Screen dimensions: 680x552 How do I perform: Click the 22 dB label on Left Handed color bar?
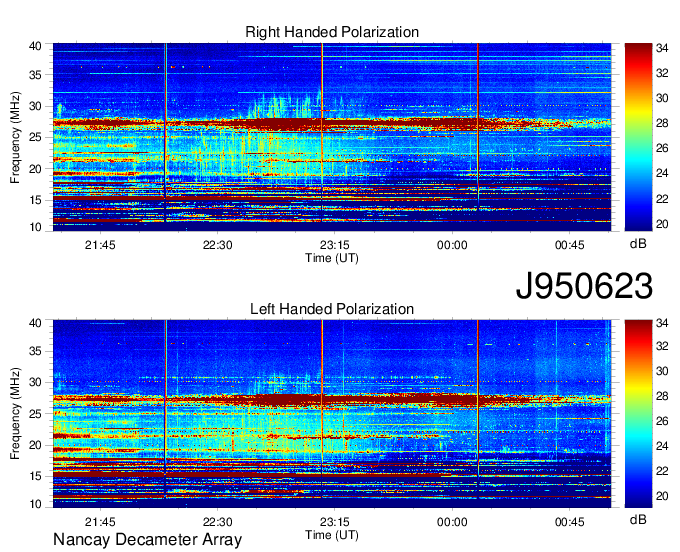tap(662, 471)
